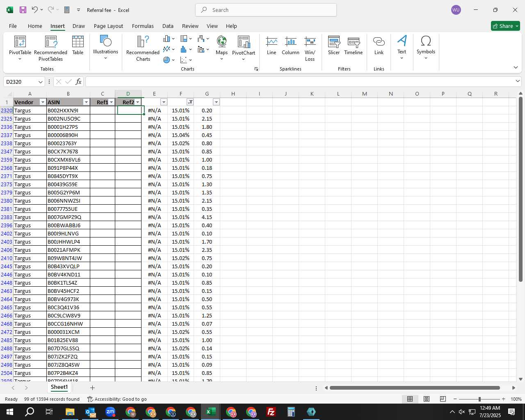Save the workbook with the Save icon

coord(23,10)
